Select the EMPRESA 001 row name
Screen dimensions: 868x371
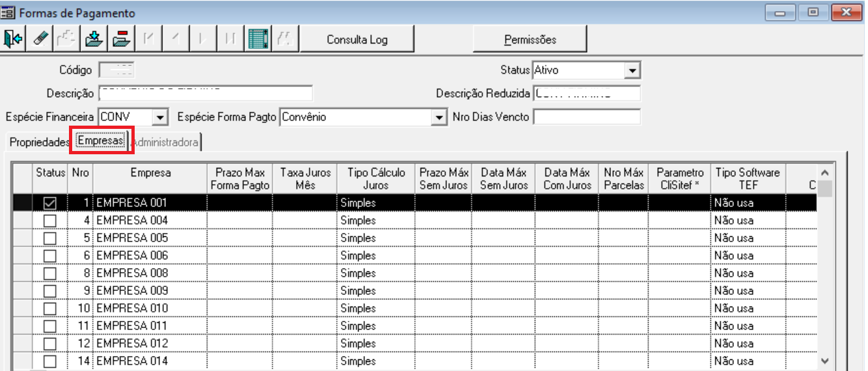[150, 203]
